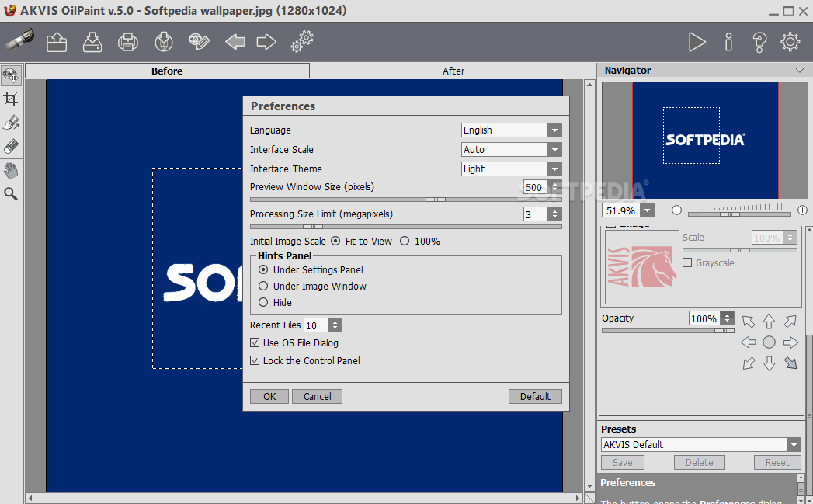
Task: Adjust Processing Size Limit spinner arrows
Action: pos(554,214)
